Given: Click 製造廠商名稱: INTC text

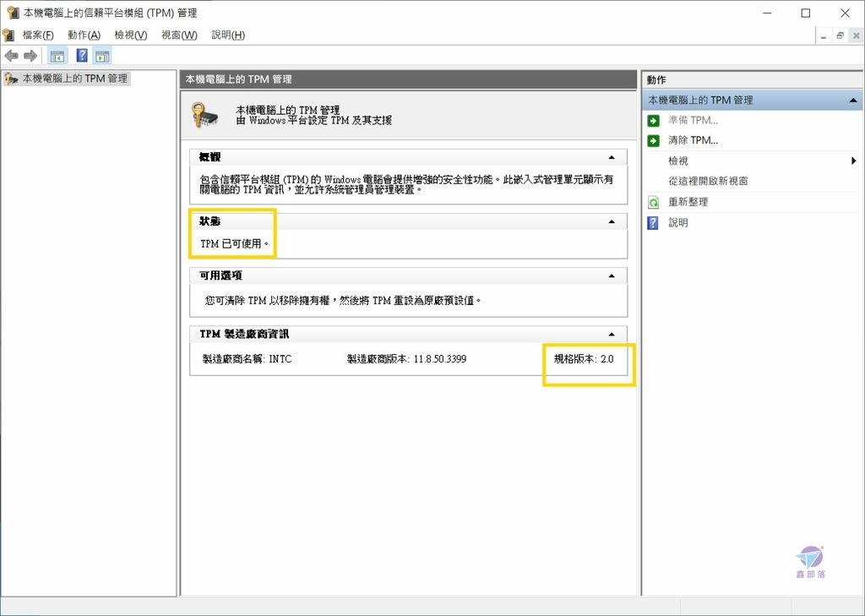Looking at the screenshot, I should point(247,359).
